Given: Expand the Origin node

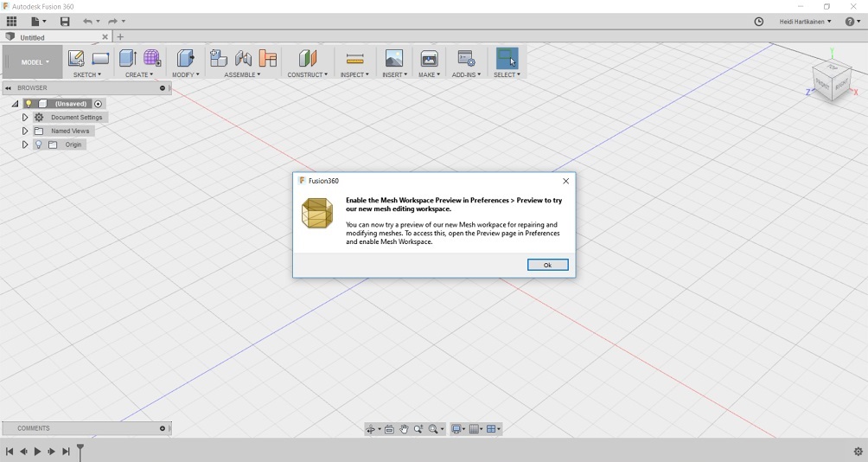Looking at the screenshot, I should [x=25, y=144].
